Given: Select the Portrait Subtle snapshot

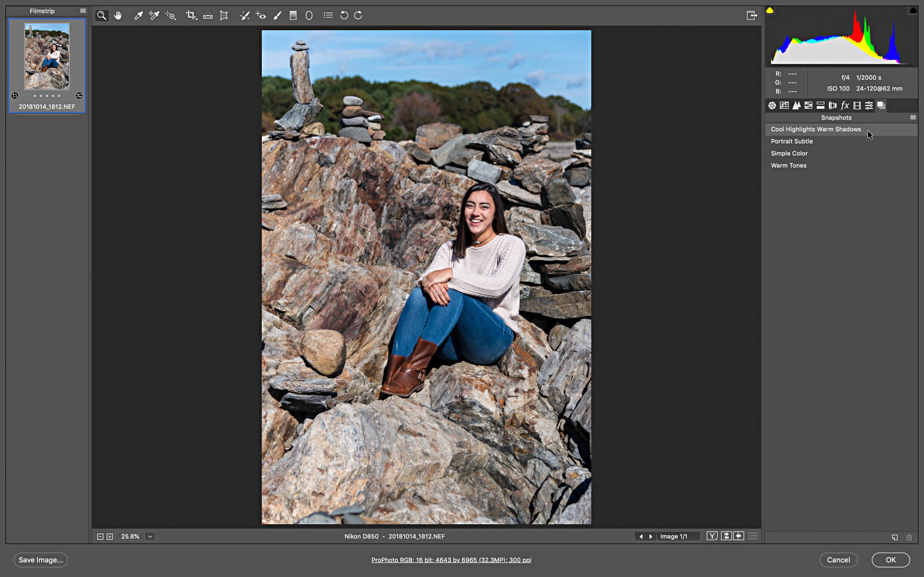Looking at the screenshot, I should 792,141.
